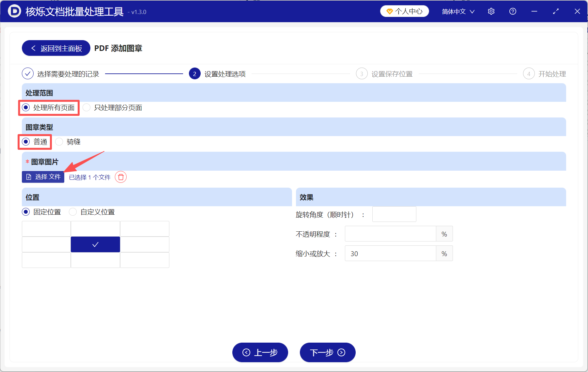Image resolution: width=588 pixels, height=372 pixels.
Task: Open the settings gear icon
Action: coord(491,11)
